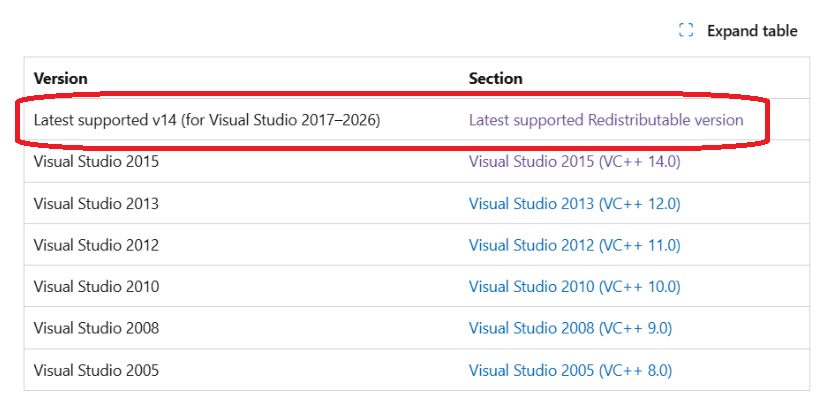Click the Expand table button label
832x418 pixels.
pyautogui.click(x=752, y=31)
